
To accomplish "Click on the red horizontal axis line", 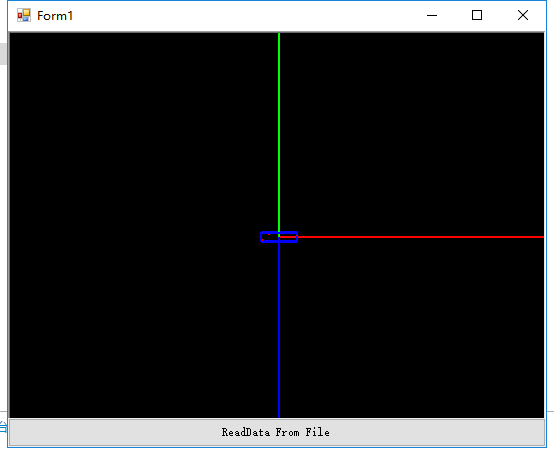I will 420,237.
